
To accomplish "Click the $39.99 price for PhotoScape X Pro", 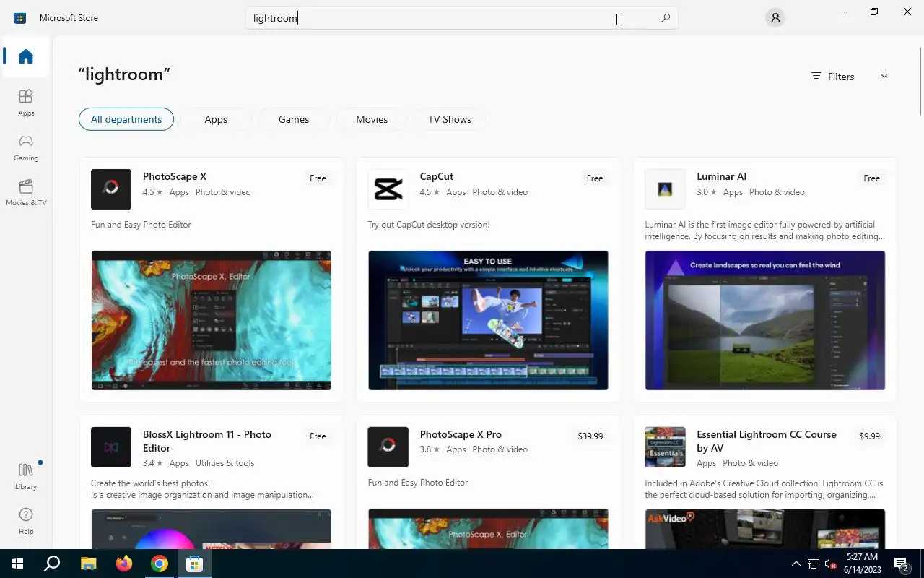I will [x=590, y=436].
